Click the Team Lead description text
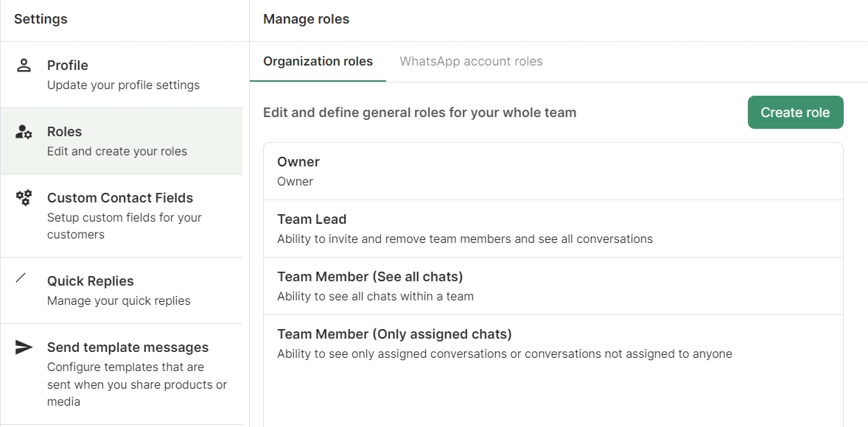Viewport: 868px width, 427px height. (464, 239)
